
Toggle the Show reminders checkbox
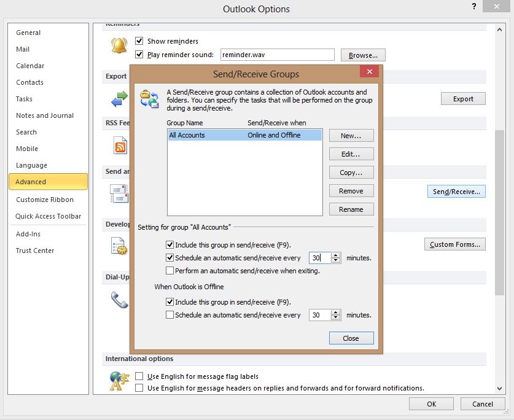[x=139, y=41]
